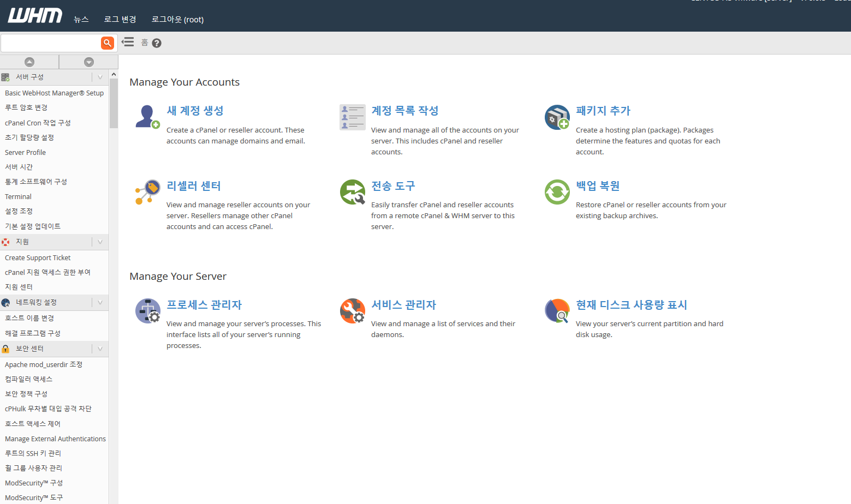This screenshot has height=504, width=851.
Task: Open the 계정 목록 작성 list icon
Action: point(352,117)
